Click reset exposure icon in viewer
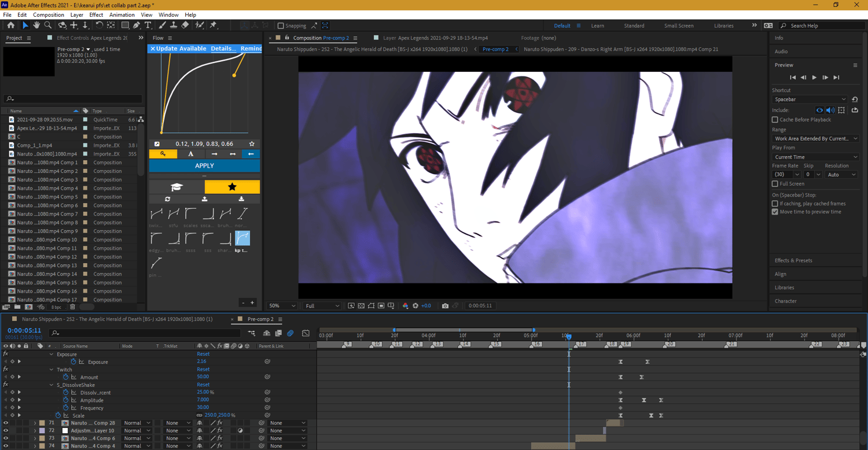868x450 pixels. click(415, 306)
